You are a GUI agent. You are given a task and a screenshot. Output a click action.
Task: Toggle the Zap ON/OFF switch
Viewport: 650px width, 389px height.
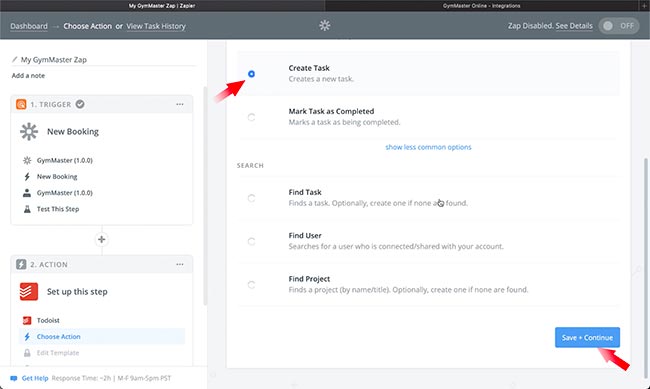point(619,26)
